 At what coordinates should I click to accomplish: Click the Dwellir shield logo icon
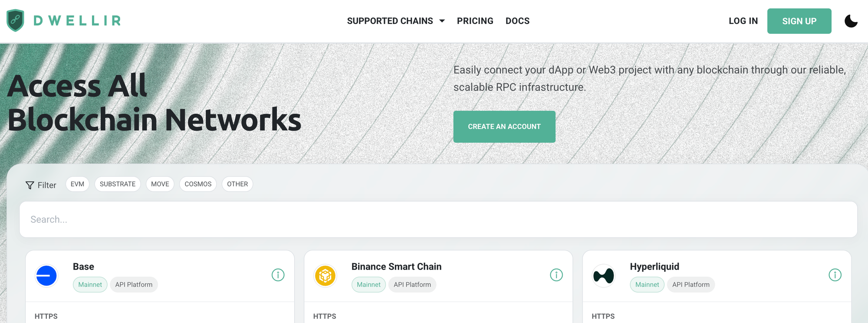click(x=16, y=20)
